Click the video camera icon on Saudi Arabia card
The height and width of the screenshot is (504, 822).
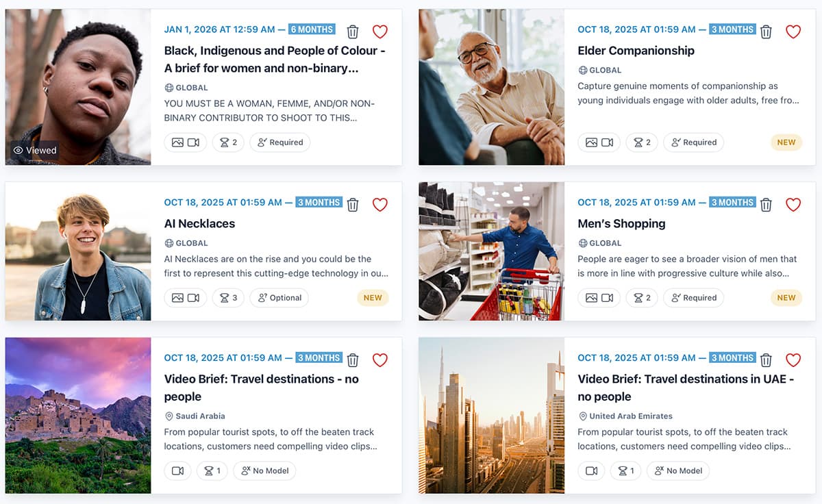[177, 471]
